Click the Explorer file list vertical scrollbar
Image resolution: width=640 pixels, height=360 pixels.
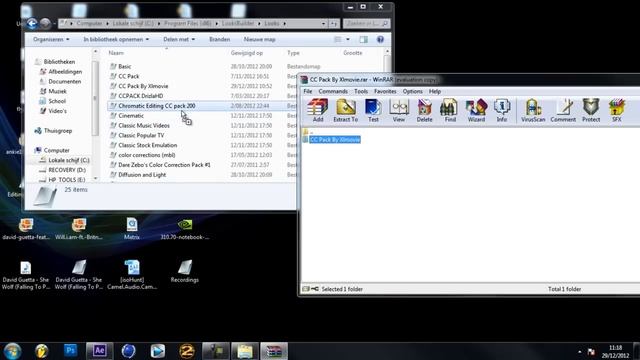(x=387, y=61)
